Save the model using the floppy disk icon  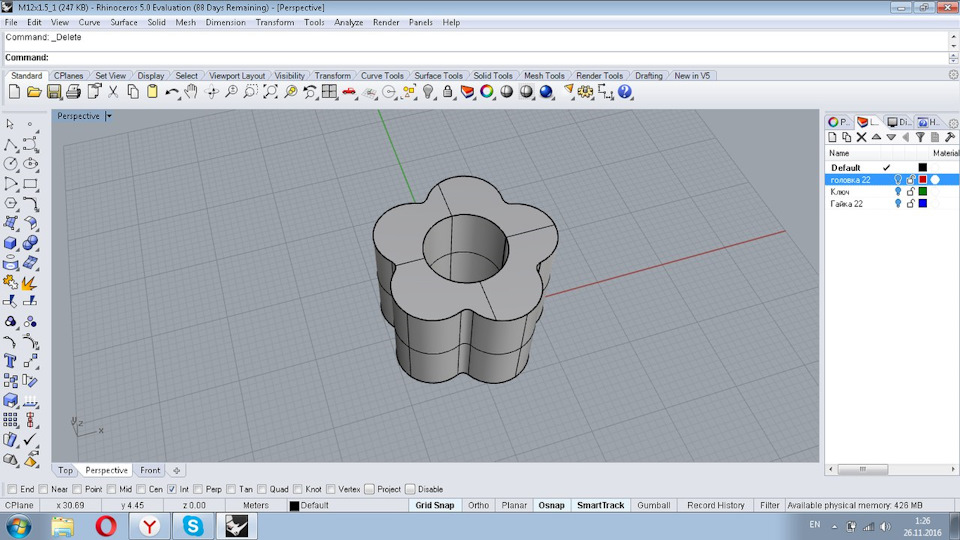[54, 92]
